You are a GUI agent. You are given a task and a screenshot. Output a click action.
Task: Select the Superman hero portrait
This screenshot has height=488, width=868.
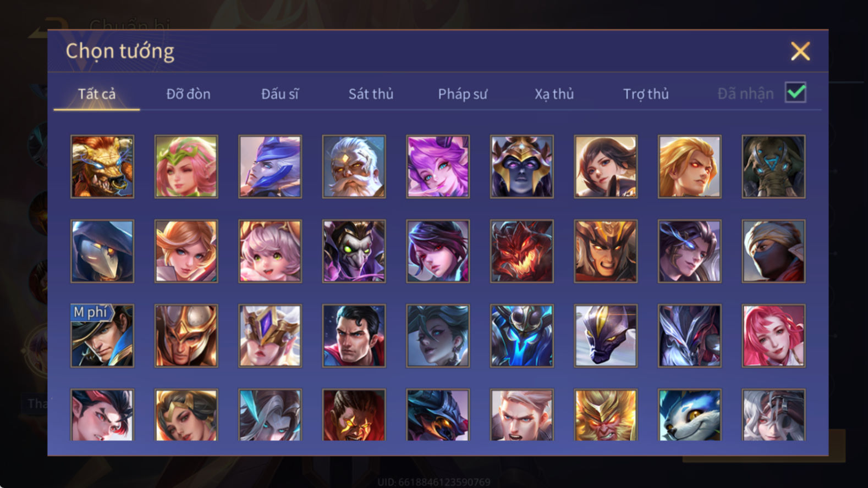point(354,336)
